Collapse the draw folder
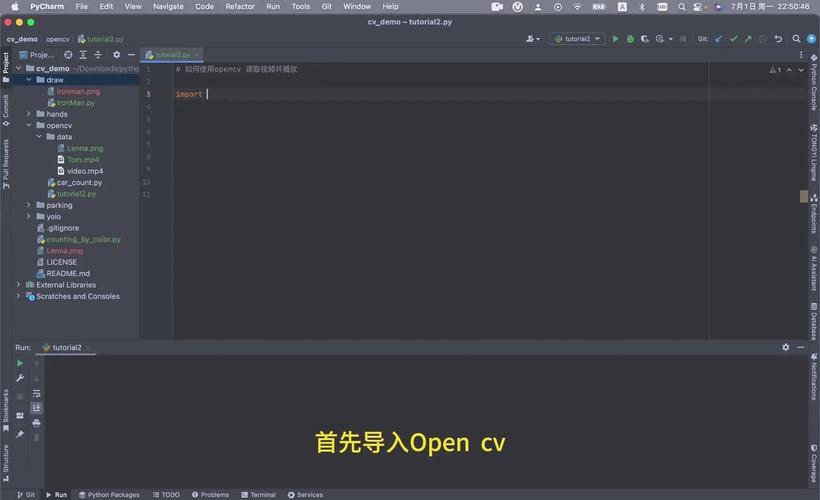This screenshot has width=820, height=500. pos(29,79)
